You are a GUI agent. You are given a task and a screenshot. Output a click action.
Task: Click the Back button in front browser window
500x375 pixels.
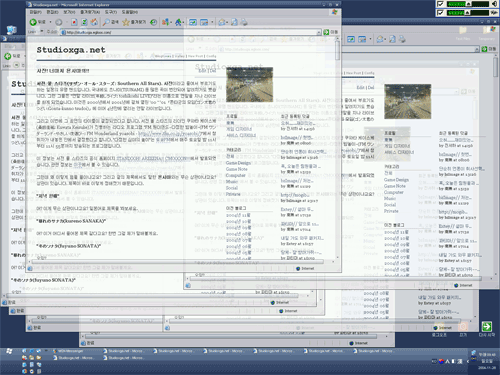coord(37,22)
